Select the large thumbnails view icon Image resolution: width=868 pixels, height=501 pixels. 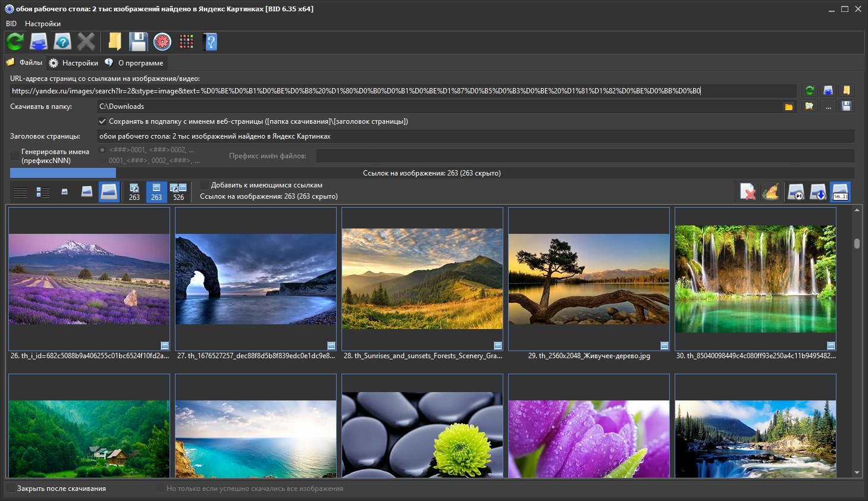click(109, 192)
